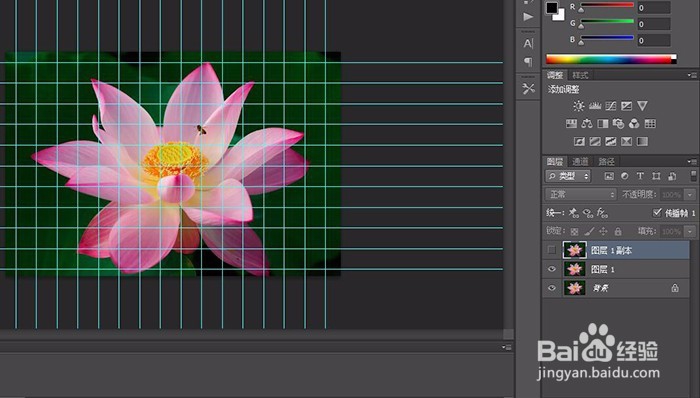Image resolution: width=700 pixels, height=398 pixels.
Task: Add a Threshold adjustment
Action: (x=610, y=141)
